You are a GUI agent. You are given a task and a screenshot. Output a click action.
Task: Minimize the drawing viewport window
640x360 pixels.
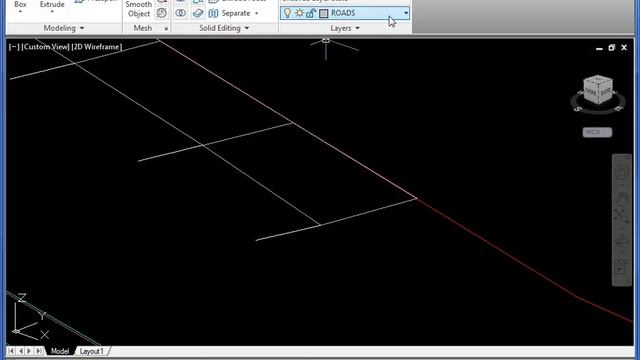[599, 48]
